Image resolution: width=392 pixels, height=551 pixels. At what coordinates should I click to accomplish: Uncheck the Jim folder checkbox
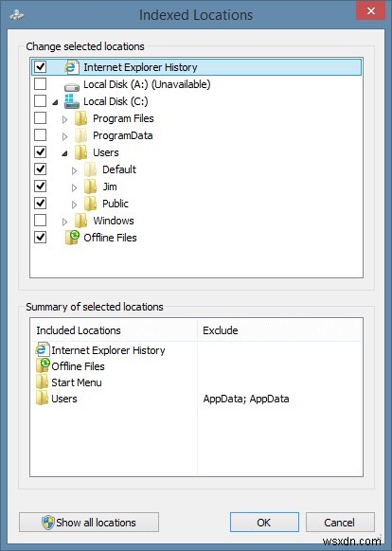[x=41, y=186]
